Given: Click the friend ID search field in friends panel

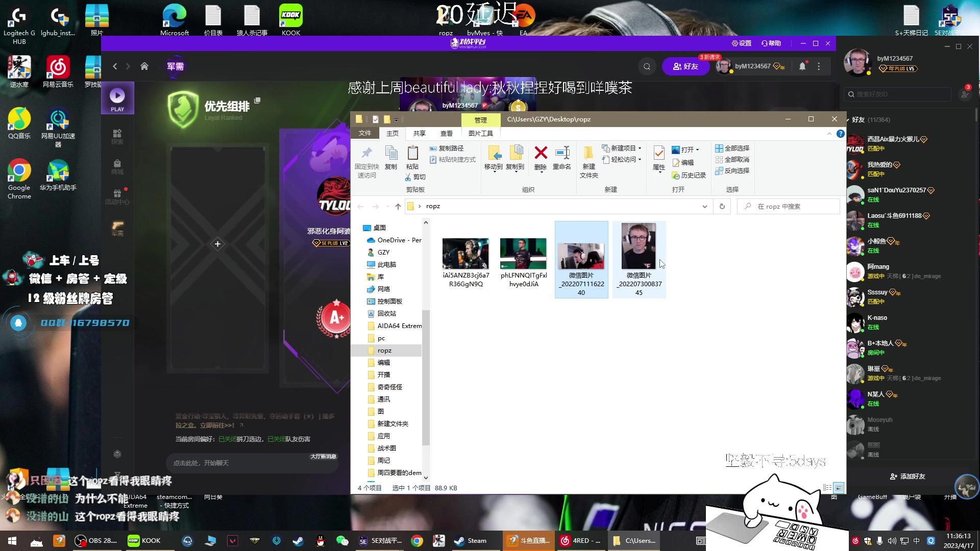Looking at the screenshot, I should (x=898, y=94).
